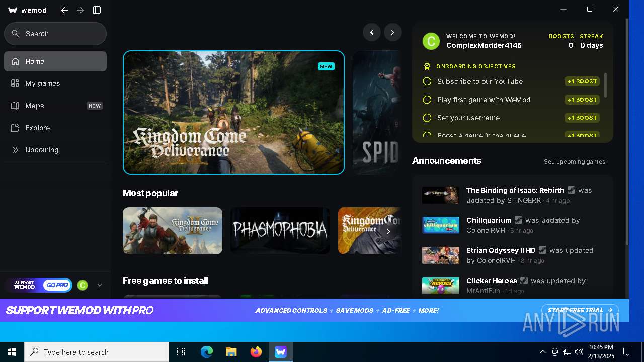
Task: Click the volume speaker tray icon
Action: (x=579, y=352)
